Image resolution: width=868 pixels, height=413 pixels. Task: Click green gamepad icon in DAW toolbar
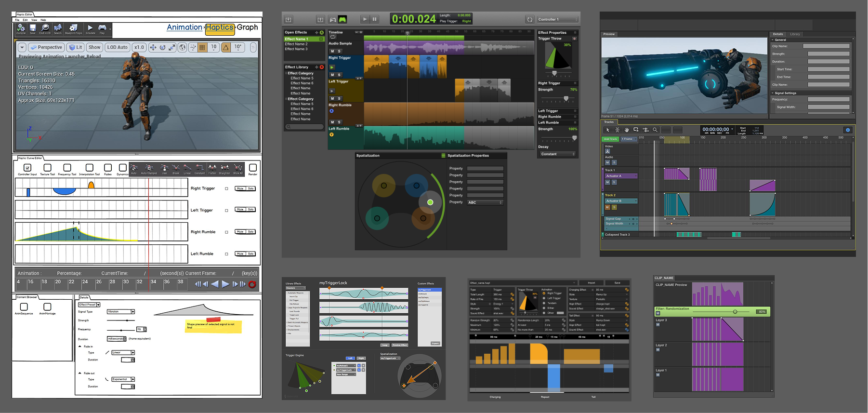pyautogui.click(x=342, y=19)
